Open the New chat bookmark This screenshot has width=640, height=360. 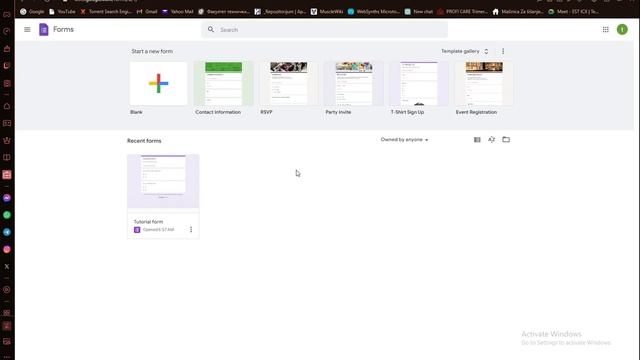[x=419, y=11]
